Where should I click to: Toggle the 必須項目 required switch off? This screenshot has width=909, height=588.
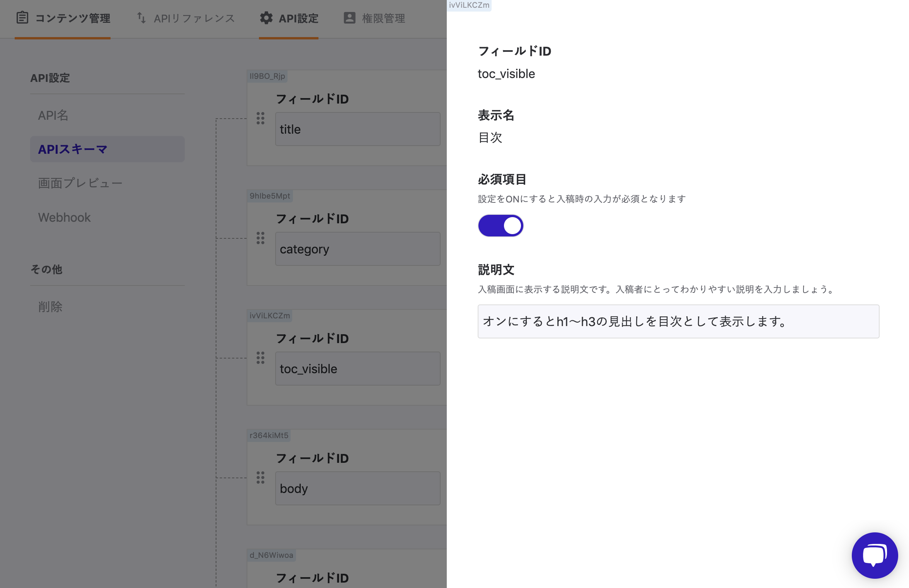(500, 226)
